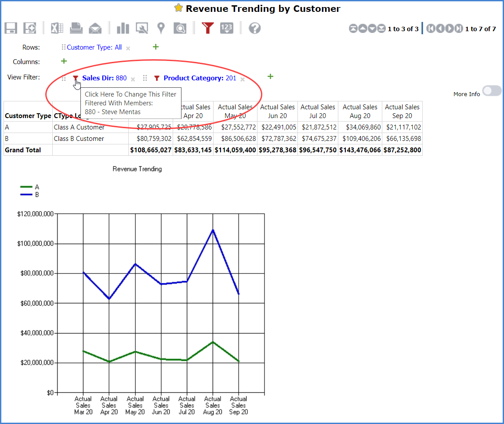
Task: Jump to first rows page
Action: coord(353,29)
